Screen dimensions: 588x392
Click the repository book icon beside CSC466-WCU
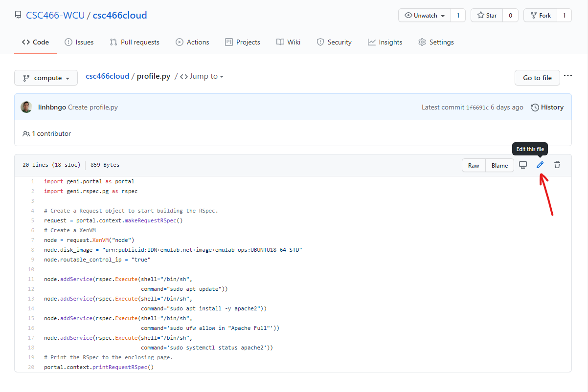tap(18, 15)
